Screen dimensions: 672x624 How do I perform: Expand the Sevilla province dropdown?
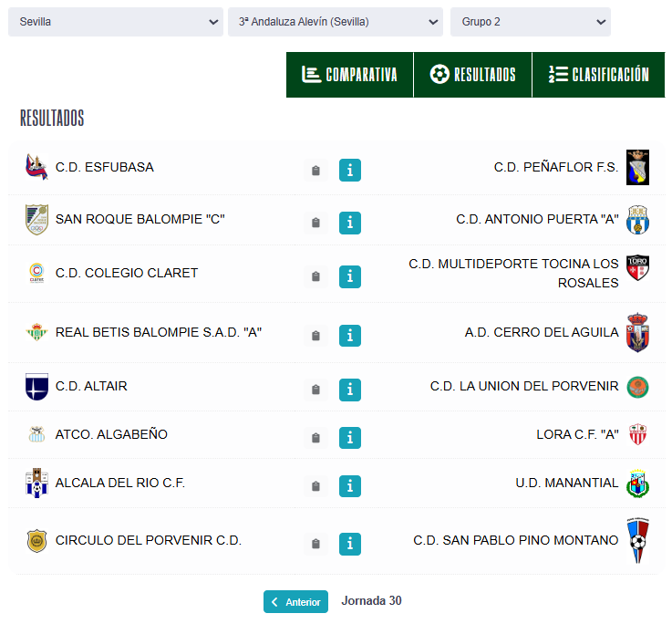[115, 22]
